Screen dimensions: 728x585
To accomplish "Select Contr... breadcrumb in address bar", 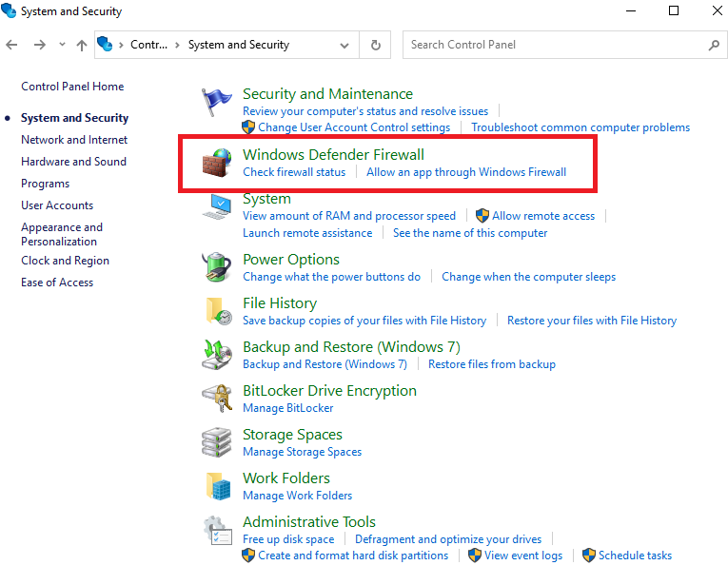I will point(148,45).
